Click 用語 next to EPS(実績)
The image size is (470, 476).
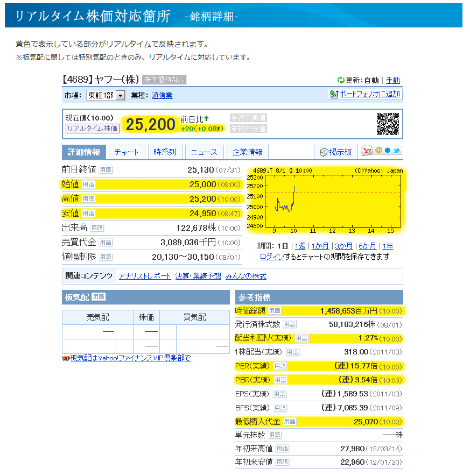[x=279, y=394]
